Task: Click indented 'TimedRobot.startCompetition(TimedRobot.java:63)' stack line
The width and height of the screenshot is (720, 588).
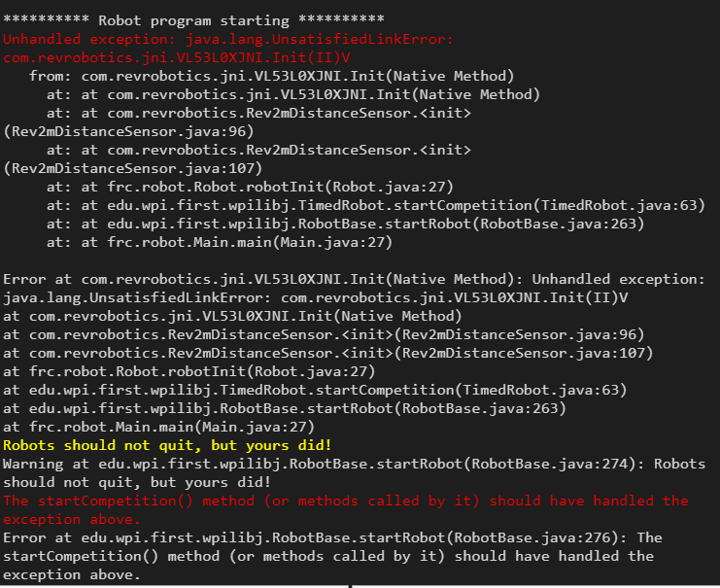Action: point(376,205)
